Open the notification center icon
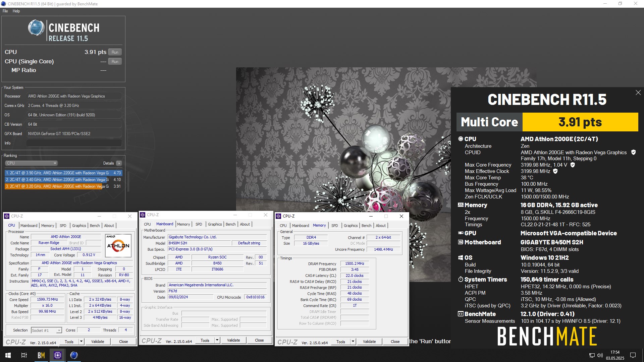The height and width of the screenshot is (362, 644). [x=633, y=355]
